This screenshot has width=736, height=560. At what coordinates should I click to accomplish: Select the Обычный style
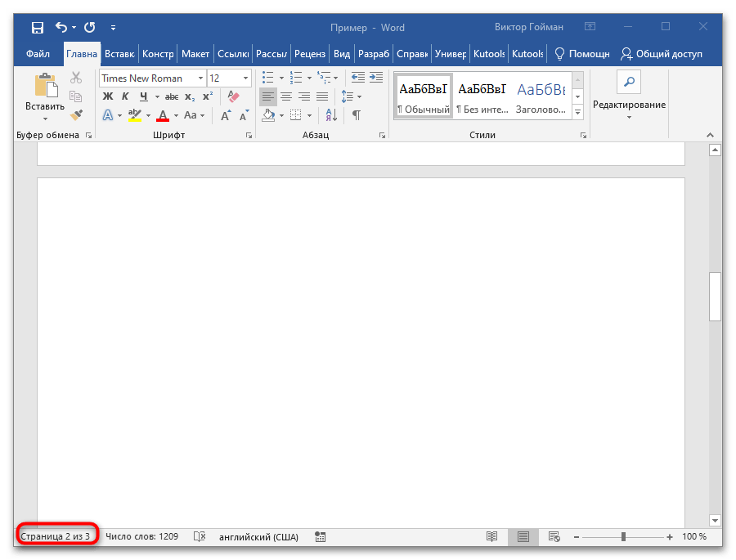[x=424, y=96]
